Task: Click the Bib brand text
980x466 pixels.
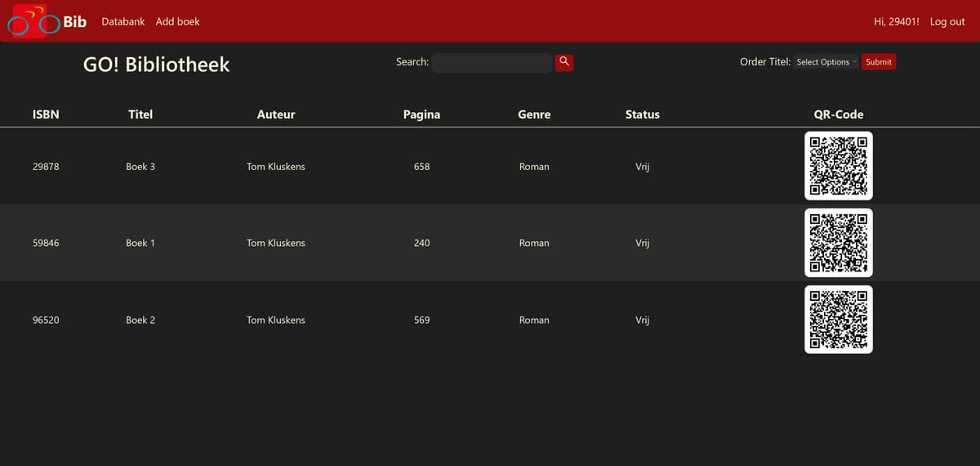Action: [x=75, y=21]
